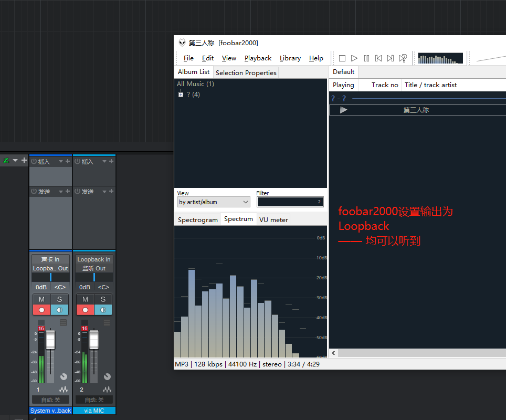Pause playback using the toolbar pause icon
The width and height of the screenshot is (506, 420).
click(x=366, y=58)
